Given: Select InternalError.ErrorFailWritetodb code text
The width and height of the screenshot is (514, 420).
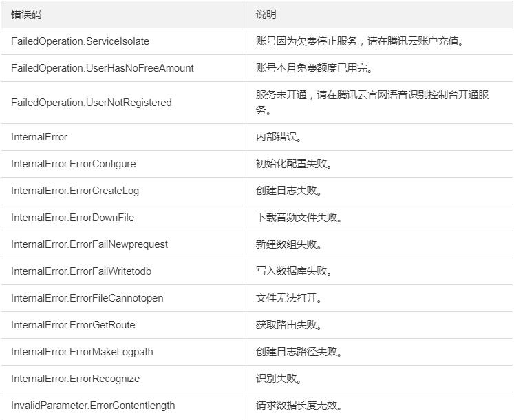Looking at the screenshot, I should (x=81, y=271).
